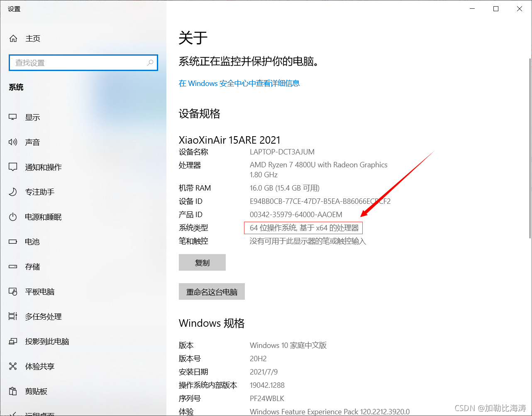Click the 重命名这台电脑 button

click(x=212, y=291)
